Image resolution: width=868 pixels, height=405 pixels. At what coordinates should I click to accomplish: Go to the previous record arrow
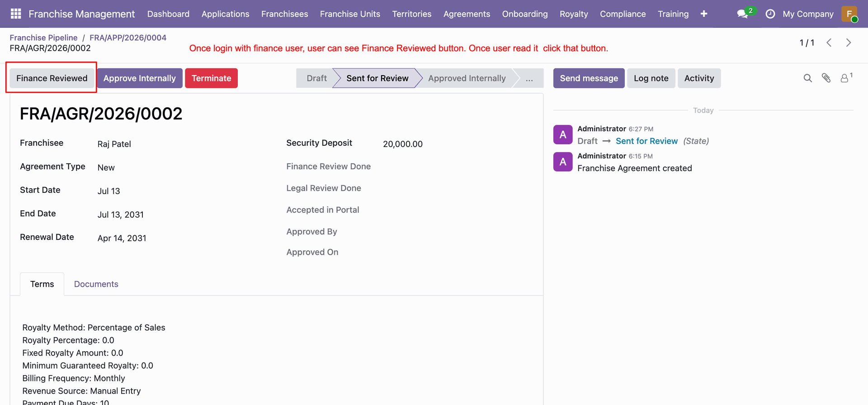[x=829, y=43]
